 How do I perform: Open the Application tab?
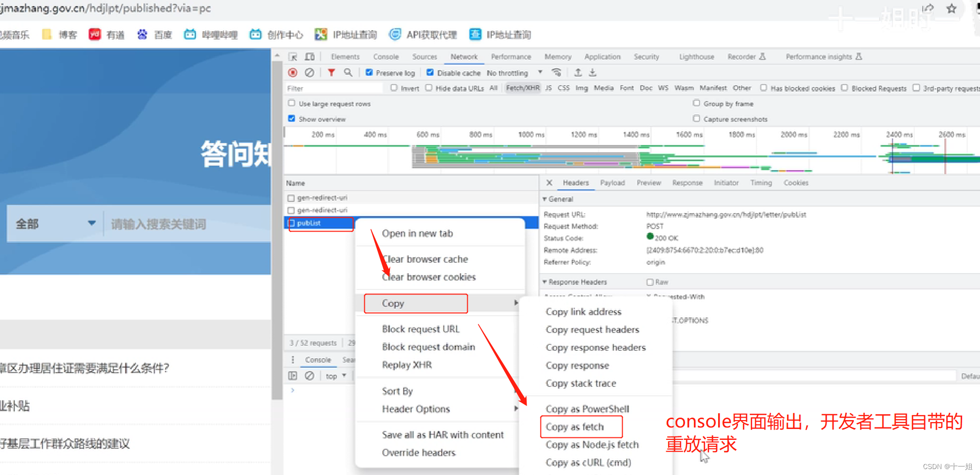602,57
